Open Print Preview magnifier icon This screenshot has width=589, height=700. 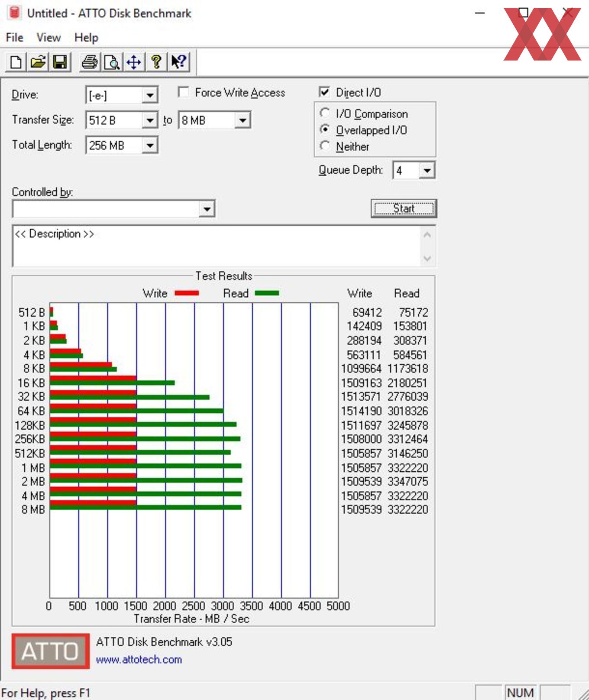click(112, 62)
